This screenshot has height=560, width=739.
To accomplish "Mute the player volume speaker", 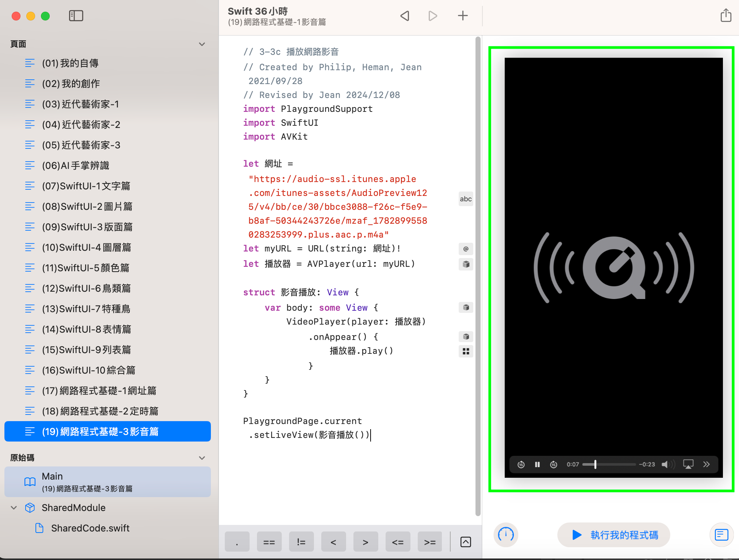I will click(x=665, y=464).
